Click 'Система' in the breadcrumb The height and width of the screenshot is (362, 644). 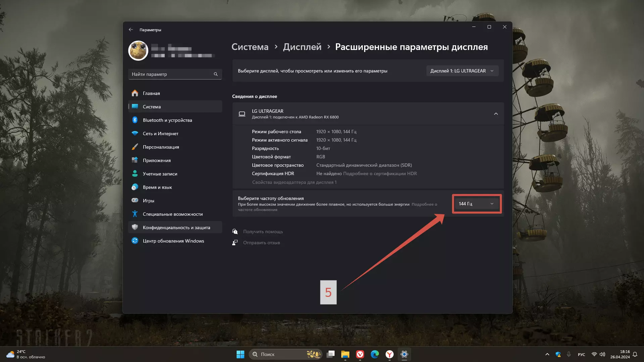(250, 47)
